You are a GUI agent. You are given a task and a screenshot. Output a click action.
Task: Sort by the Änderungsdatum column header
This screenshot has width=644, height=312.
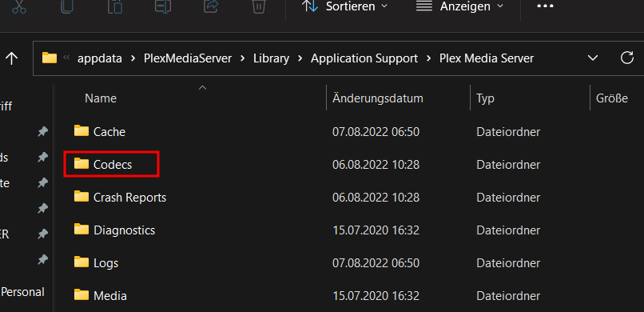click(377, 98)
